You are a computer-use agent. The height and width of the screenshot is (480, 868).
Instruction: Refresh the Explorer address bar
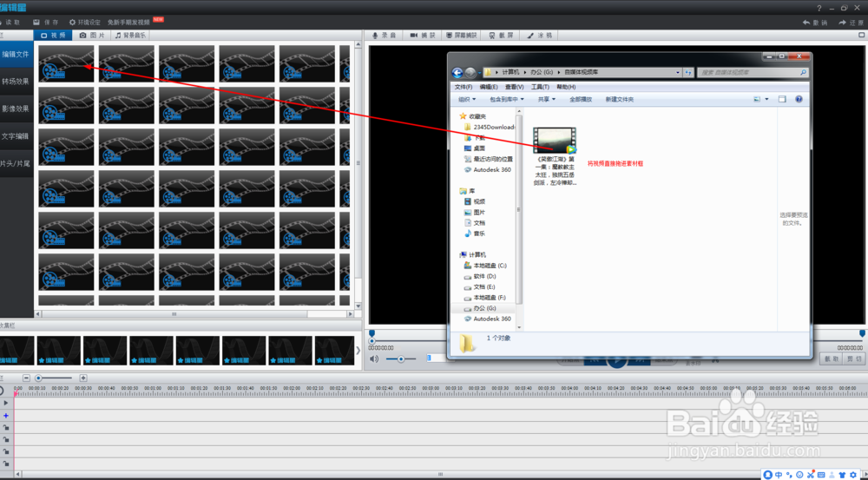688,73
